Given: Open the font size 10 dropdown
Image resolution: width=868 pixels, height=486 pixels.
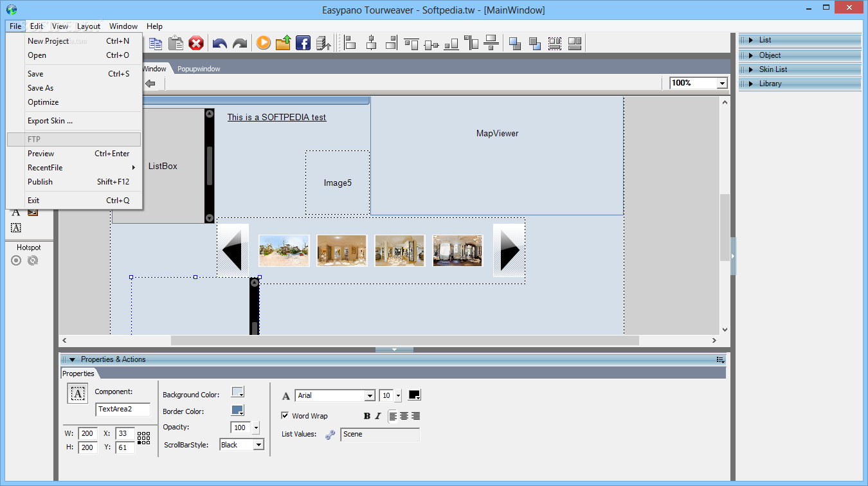Looking at the screenshot, I should coord(398,396).
